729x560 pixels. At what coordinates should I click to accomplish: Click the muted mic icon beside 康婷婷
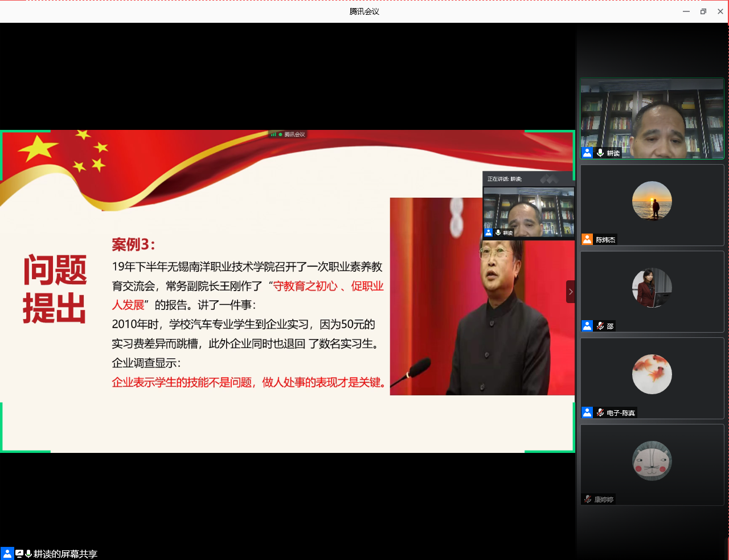coord(588,499)
